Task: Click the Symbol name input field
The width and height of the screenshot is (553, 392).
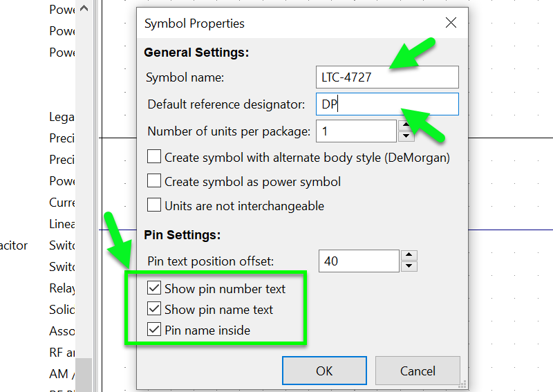Action: [387, 77]
